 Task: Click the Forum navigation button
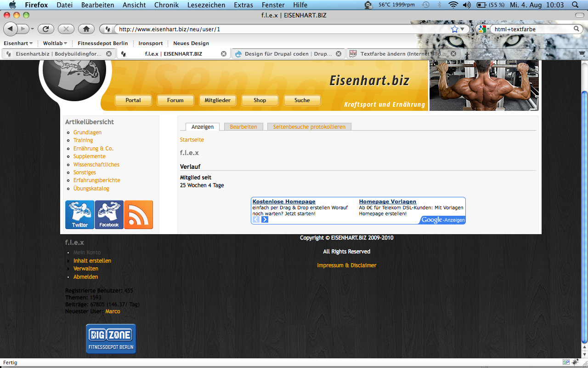tap(175, 100)
